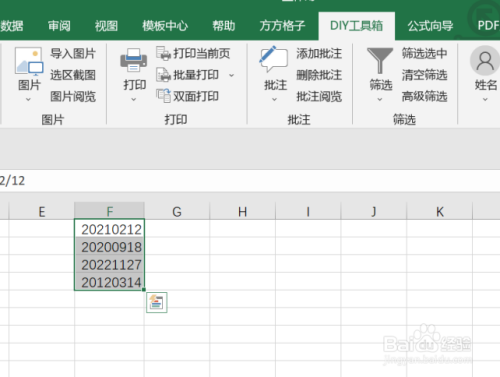500x377 pixels.
Task: Expand the 姓名 dropdown arrow
Action: (x=485, y=99)
